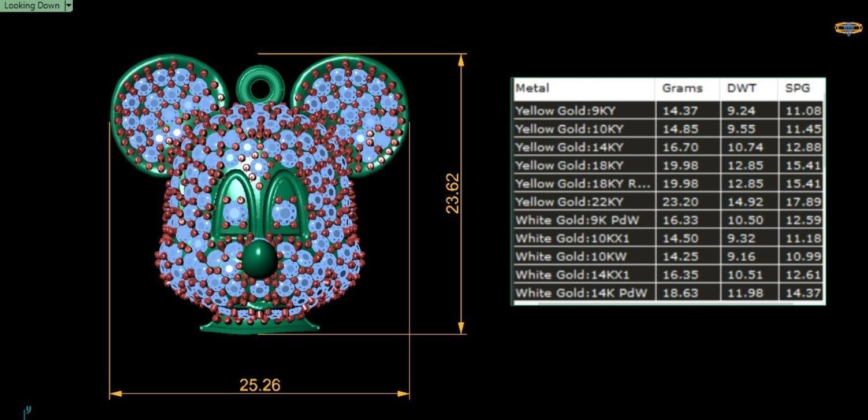
Task: Select the White Gold:10KW row
Action: (x=668, y=256)
